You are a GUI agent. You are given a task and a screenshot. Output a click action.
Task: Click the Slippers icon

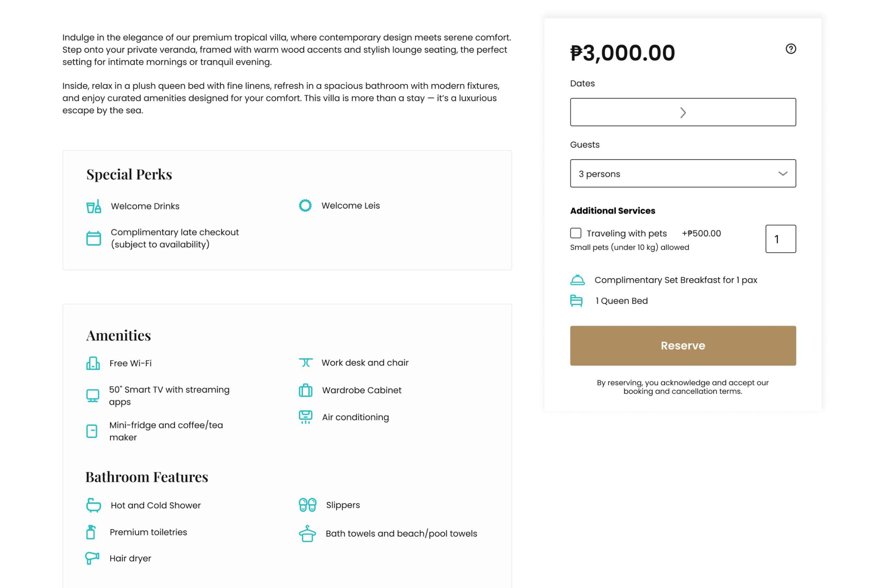pos(308,505)
